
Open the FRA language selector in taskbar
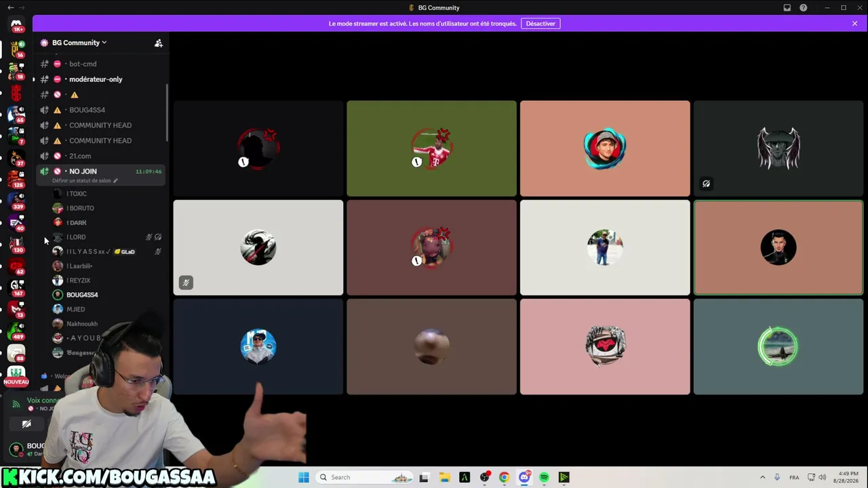click(794, 477)
